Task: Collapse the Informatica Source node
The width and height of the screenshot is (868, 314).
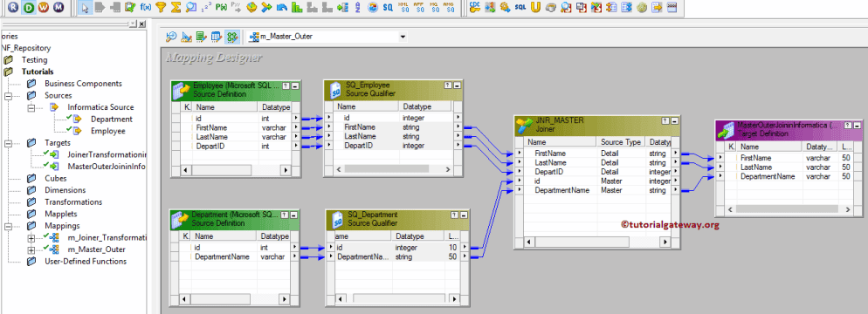Action: pyautogui.click(x=31, y=107)
